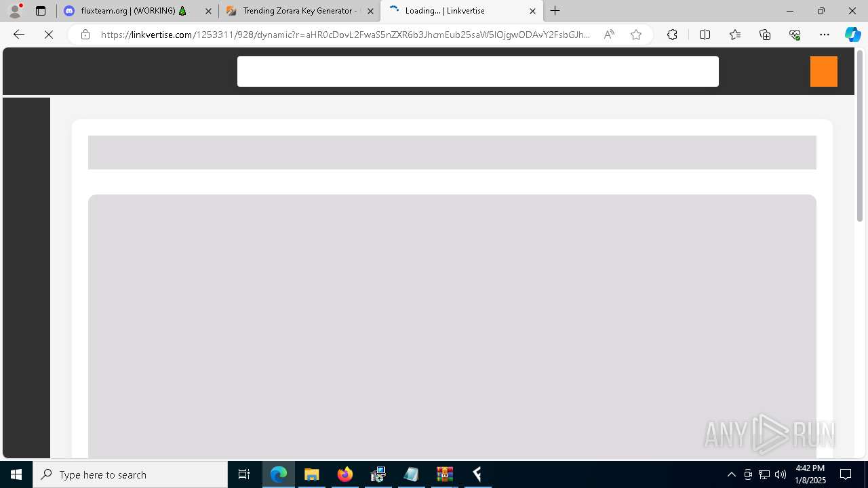Switch to Trending Zorara Key Generator tab
The width and height of the screenshot is (868, 488).
click(298, 11)
